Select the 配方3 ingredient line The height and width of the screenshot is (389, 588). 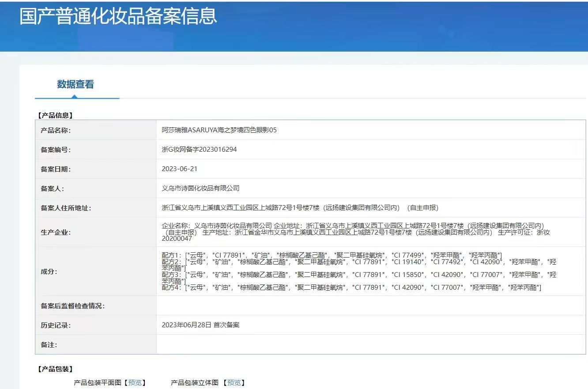(x=359, y=278)
